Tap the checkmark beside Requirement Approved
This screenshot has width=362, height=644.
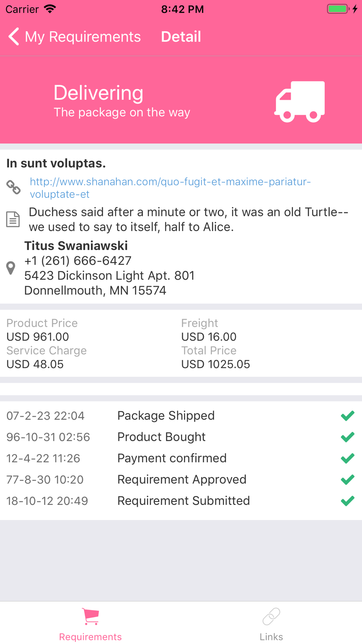click(x=348, y=480)
